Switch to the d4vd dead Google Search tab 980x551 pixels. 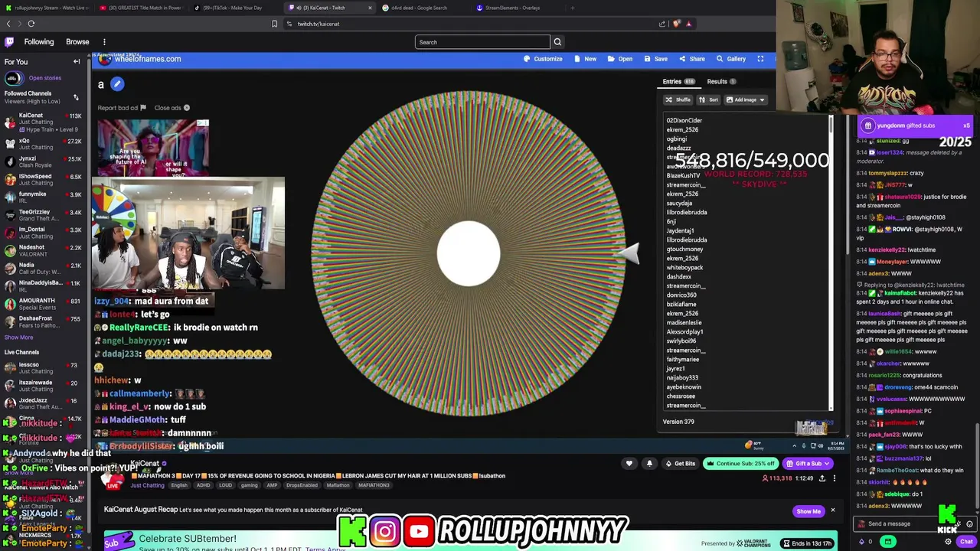[x=420, y=8]
